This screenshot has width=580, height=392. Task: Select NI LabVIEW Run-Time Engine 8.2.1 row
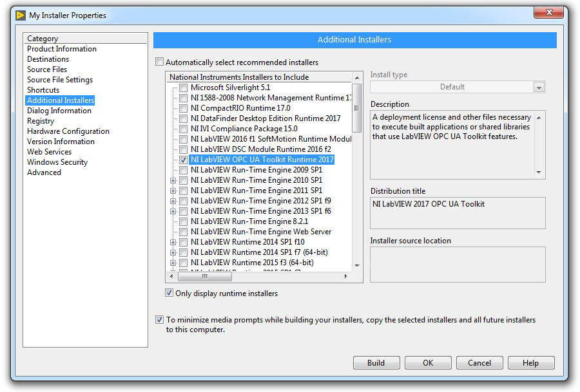tap(249, 221)
